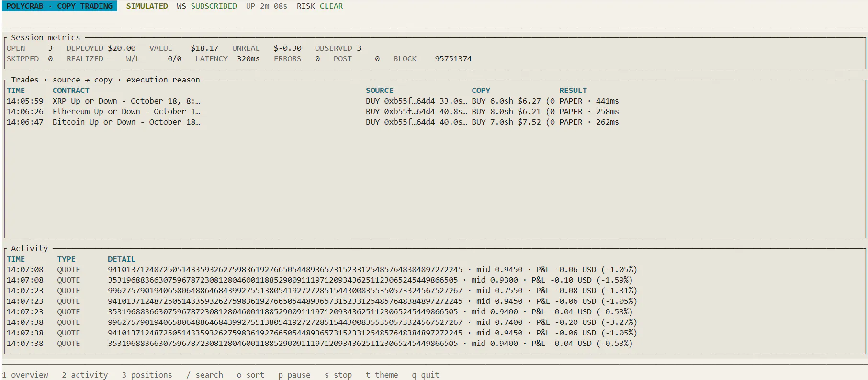Select the XRP Up or Down trade row
Viewport: 868px width, 380px height.
[313, 101]
